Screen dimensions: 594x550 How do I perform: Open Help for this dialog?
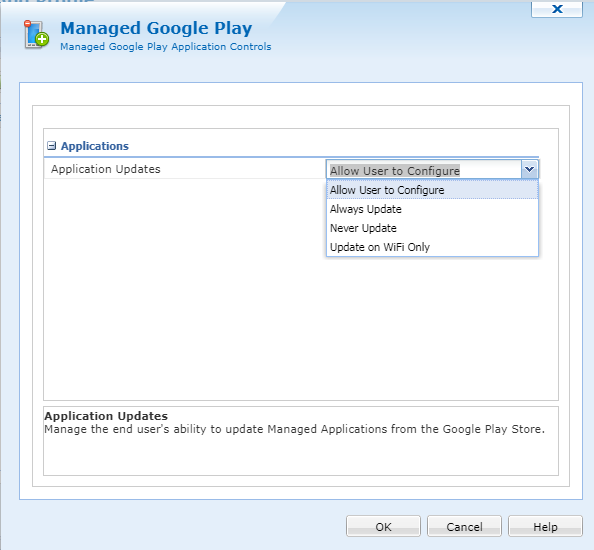coord(546,526)
